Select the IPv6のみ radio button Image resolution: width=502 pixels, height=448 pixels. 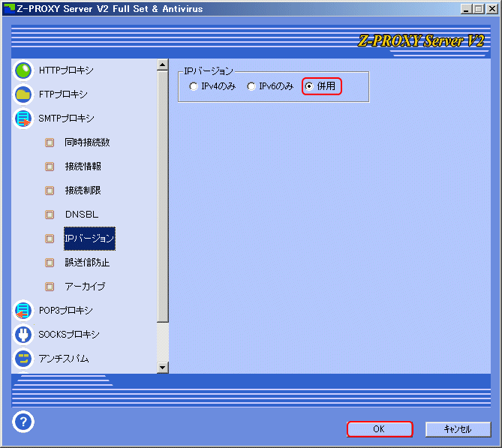point(251,86)
